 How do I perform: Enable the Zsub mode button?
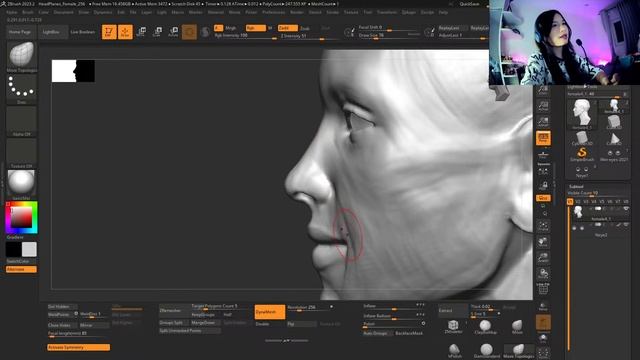304,29
